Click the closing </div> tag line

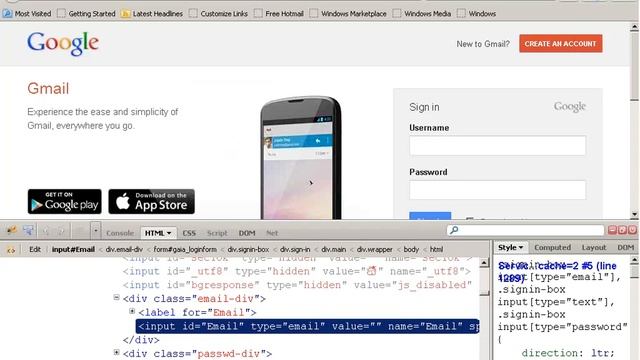[141, 340]
